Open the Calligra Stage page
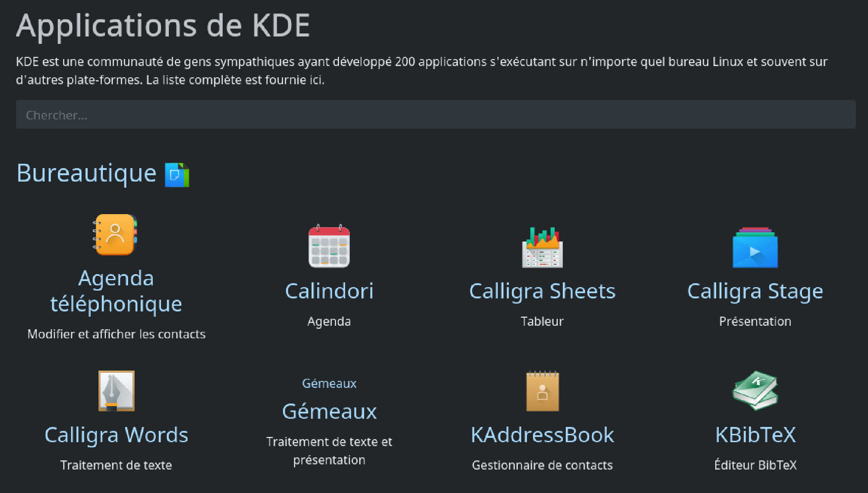868x493 pixels. click(x=755, y=291)
